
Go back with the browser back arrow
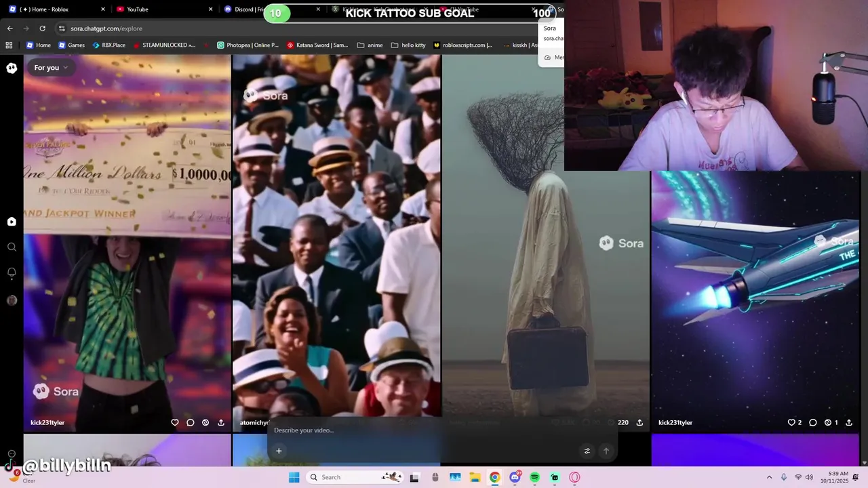click(9, 28)
